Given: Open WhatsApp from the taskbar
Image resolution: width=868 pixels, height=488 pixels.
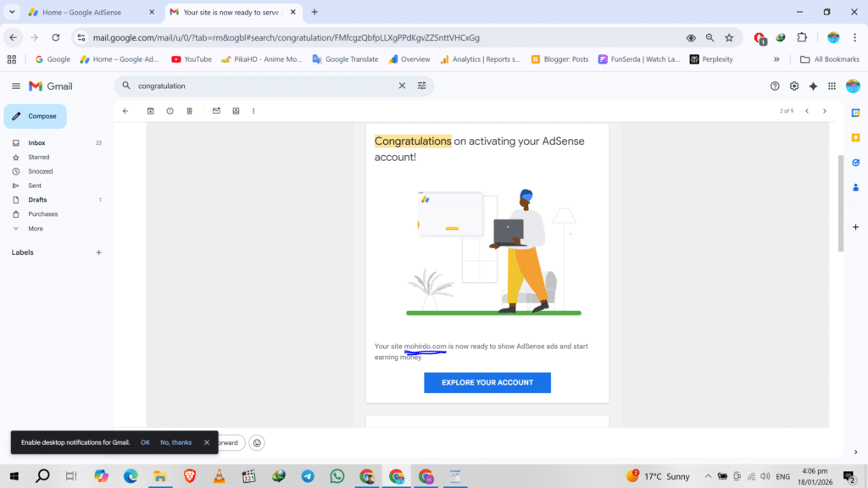Looking at the screenshot, I should click(337, 476).
